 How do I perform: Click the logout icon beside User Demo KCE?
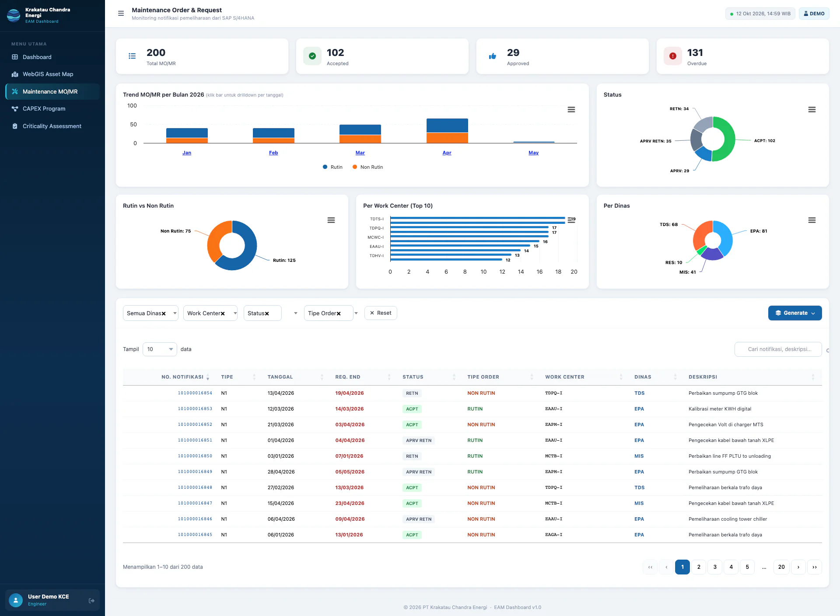click(x=91, y=601)
